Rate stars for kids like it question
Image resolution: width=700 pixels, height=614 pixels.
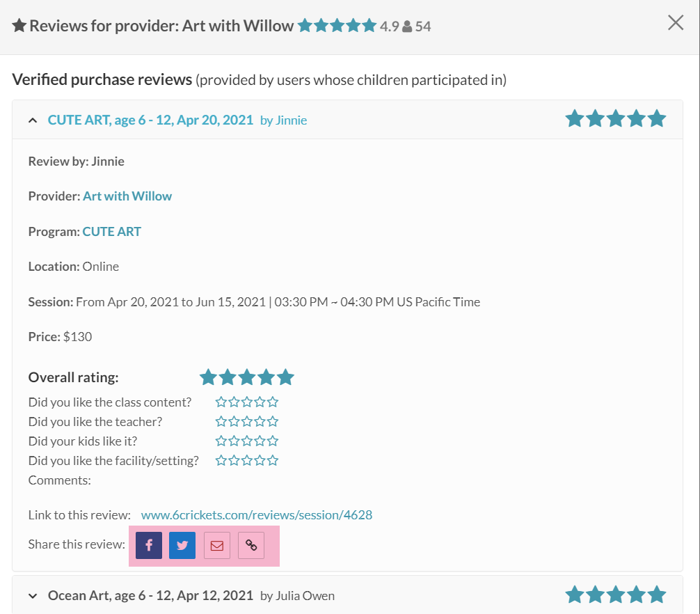246,441
